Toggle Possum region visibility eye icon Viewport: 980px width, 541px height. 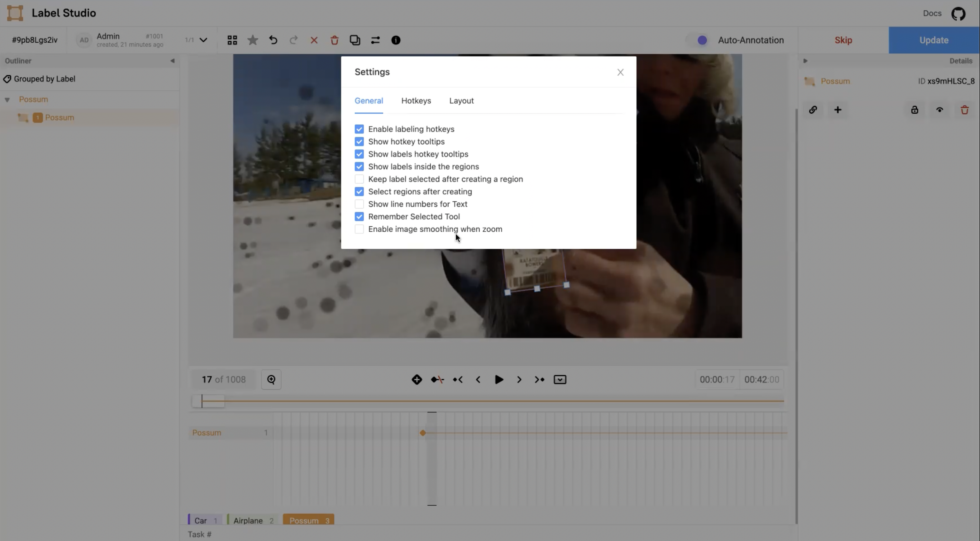click(x=940, y=110)
